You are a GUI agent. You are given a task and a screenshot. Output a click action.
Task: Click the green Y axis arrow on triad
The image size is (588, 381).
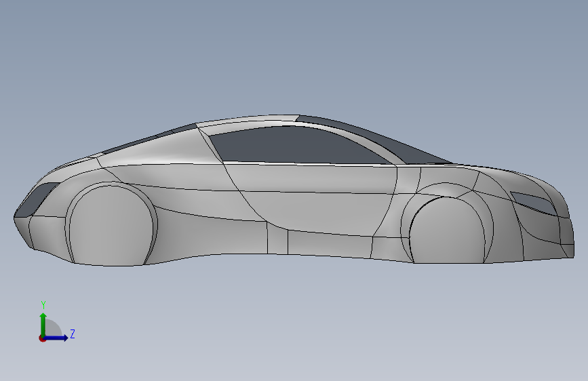pos(43,324)
